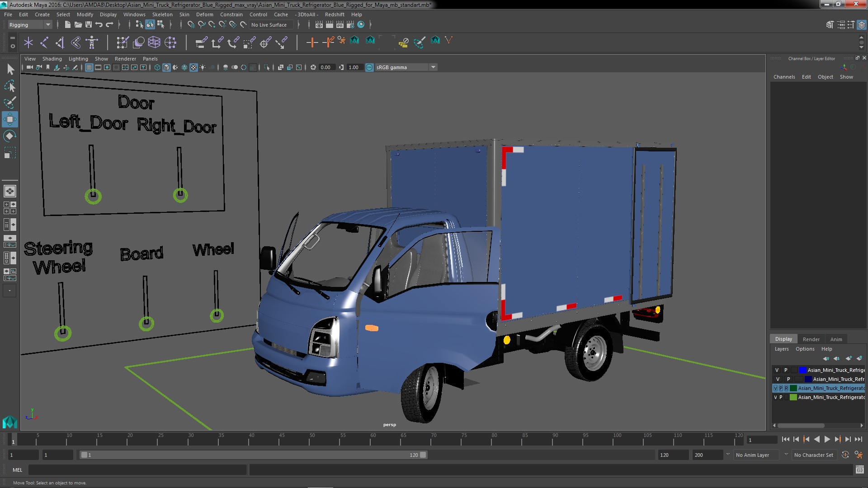Click move layer up icon
This screenshot has width=868, height=488.
(826, 358)
